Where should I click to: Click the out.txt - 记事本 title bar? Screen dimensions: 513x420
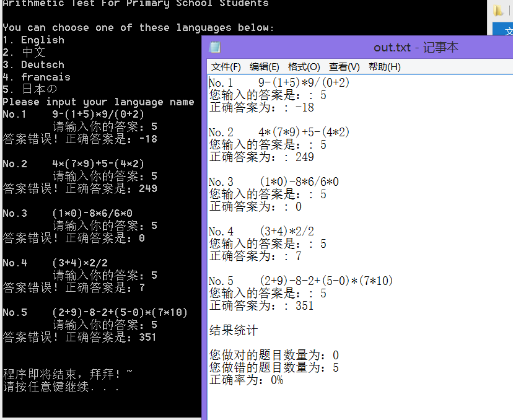click(x=416, y=48)
